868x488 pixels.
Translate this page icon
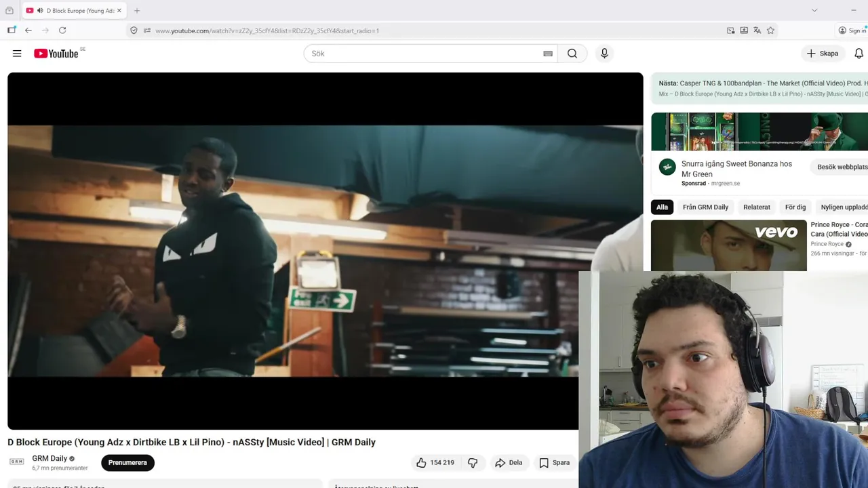tap(757, 30)
